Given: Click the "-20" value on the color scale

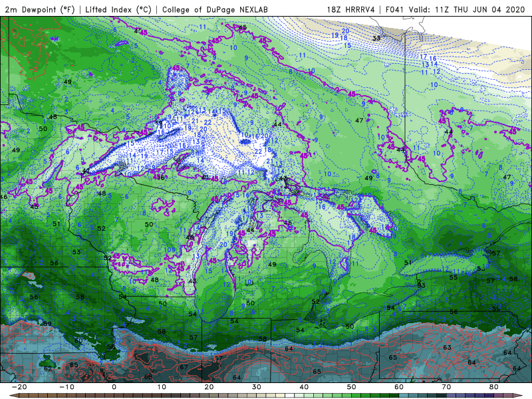Looking at the screenshot, I should point(19,387).
